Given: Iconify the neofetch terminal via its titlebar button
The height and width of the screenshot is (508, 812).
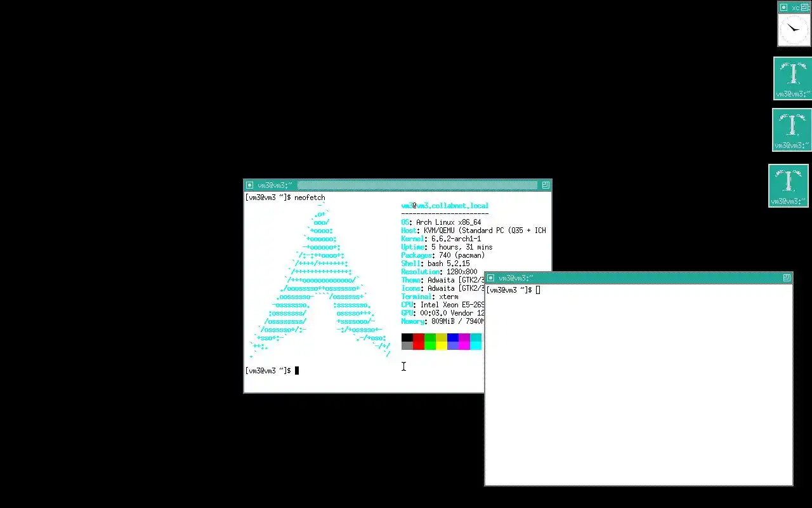Looking at the screenshot, I should point(249,185).
